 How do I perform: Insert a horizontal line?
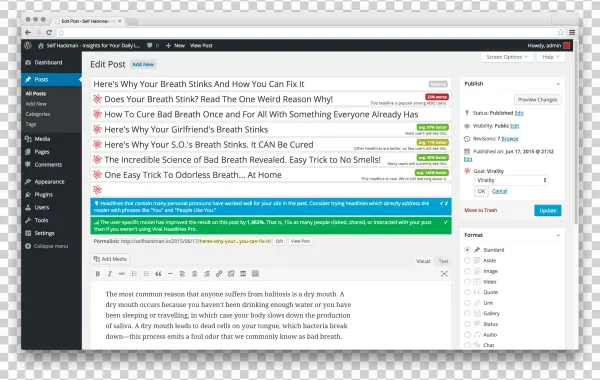tap(170, 274)
